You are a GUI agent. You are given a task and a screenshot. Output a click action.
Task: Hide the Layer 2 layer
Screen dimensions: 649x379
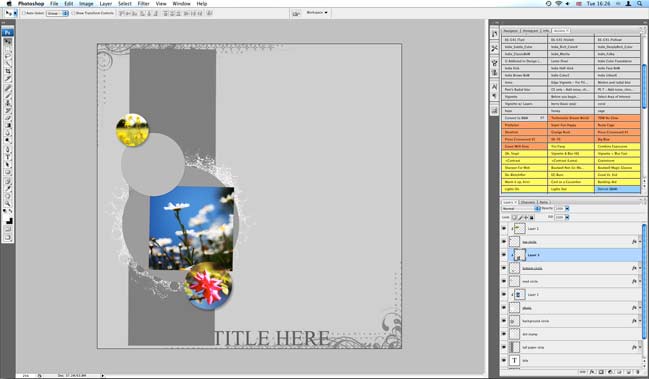point(504,228)
